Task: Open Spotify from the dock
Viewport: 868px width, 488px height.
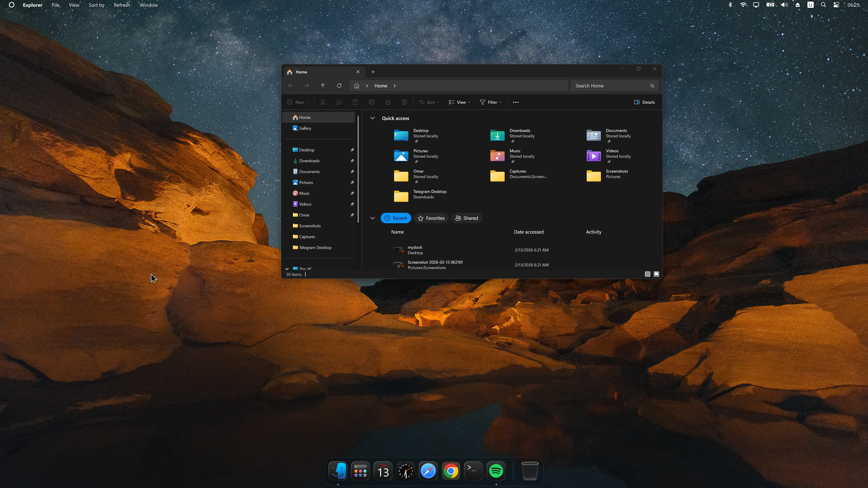Action: tap(496, 471)
